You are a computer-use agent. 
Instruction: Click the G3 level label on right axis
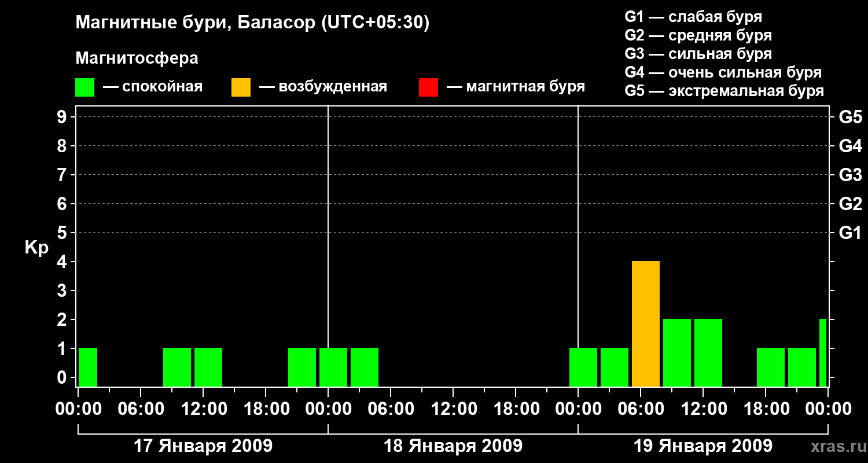[x=850, y=175]
